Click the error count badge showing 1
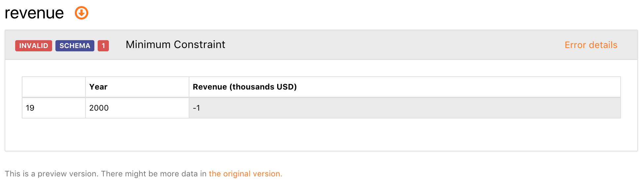Image resolution: width=644 pixels, height=183 pixels. (103, 46)
